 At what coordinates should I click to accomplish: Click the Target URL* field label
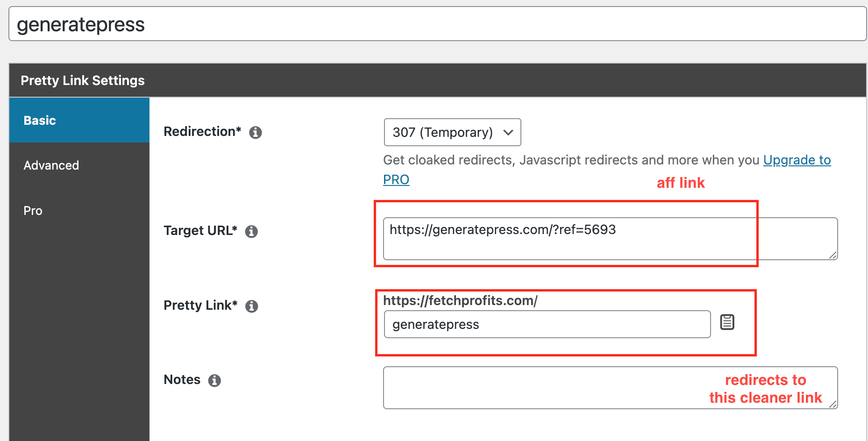point(200,231)
